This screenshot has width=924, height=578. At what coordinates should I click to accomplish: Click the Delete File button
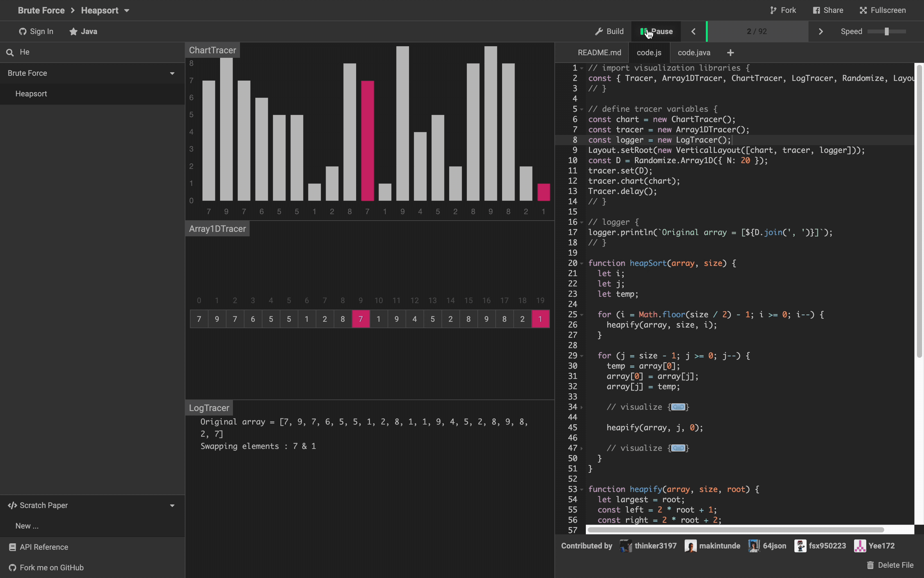tap(890, 565)
